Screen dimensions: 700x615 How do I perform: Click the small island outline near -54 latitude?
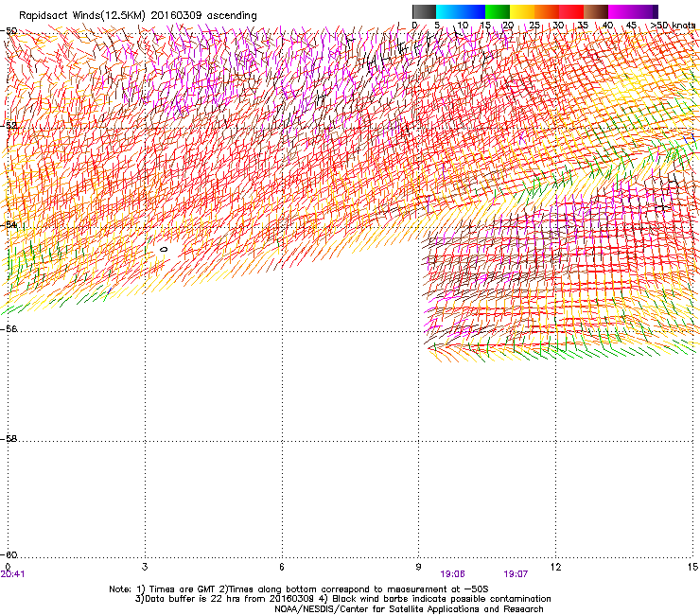164,249
